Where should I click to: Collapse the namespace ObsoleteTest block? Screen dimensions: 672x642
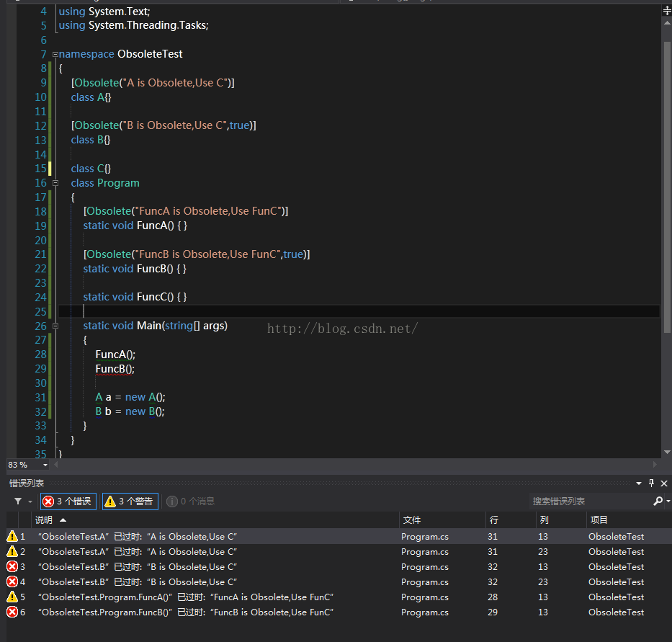55,55
